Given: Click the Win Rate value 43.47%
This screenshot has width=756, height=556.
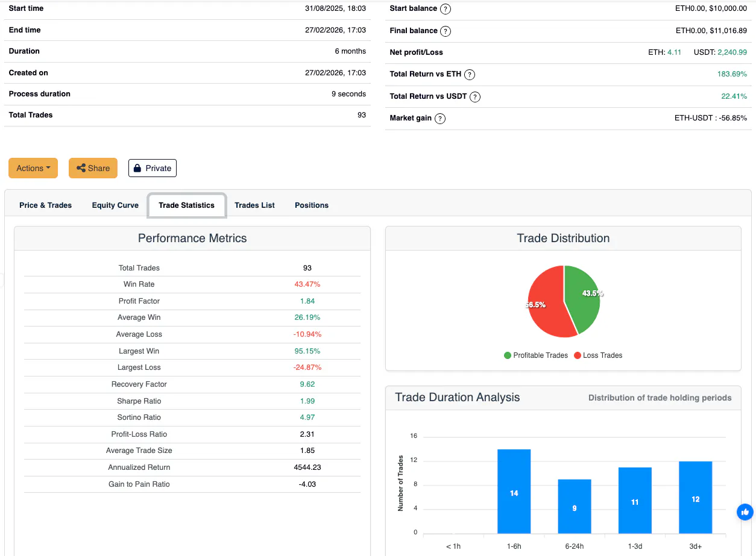Looking at the screenshot, I should 307,284.
